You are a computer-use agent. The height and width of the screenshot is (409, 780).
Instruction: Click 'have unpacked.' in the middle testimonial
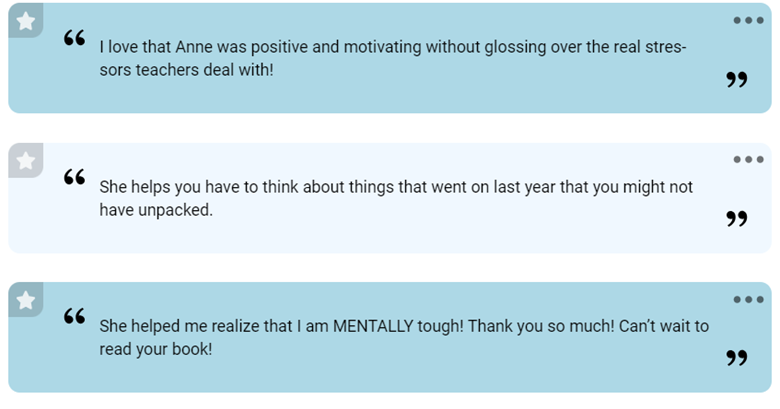click(156, 210)
